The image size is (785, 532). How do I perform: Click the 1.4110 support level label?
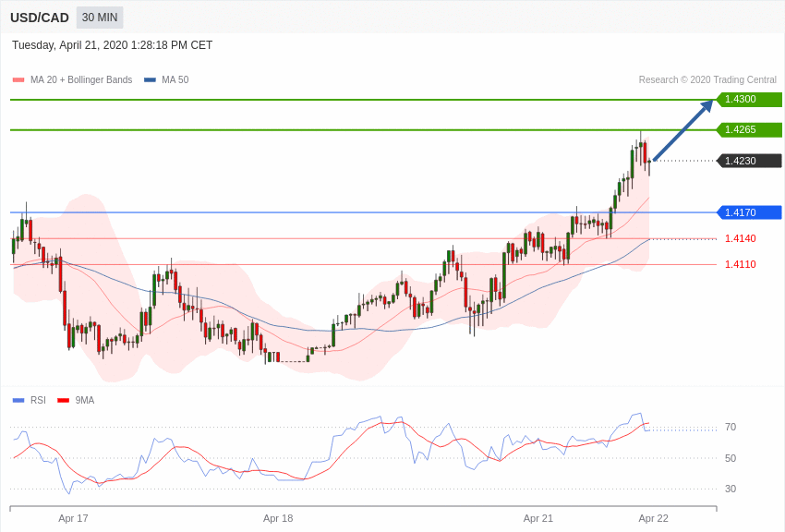coord(741,264)
